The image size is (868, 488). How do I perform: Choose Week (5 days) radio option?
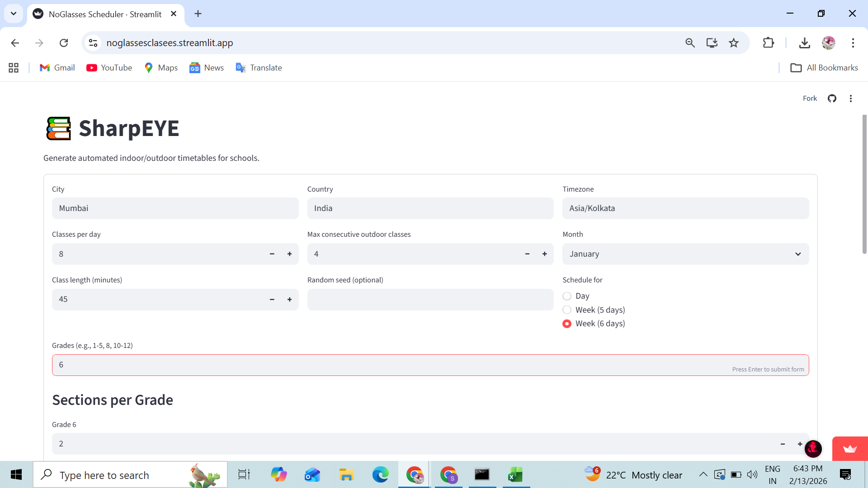(x=567, y=310)
